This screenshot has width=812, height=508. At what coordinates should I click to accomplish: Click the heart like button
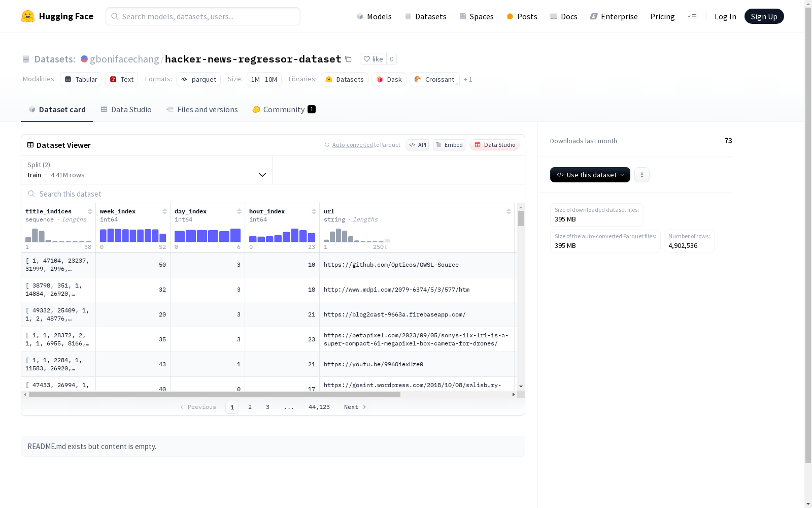[373, 59]
